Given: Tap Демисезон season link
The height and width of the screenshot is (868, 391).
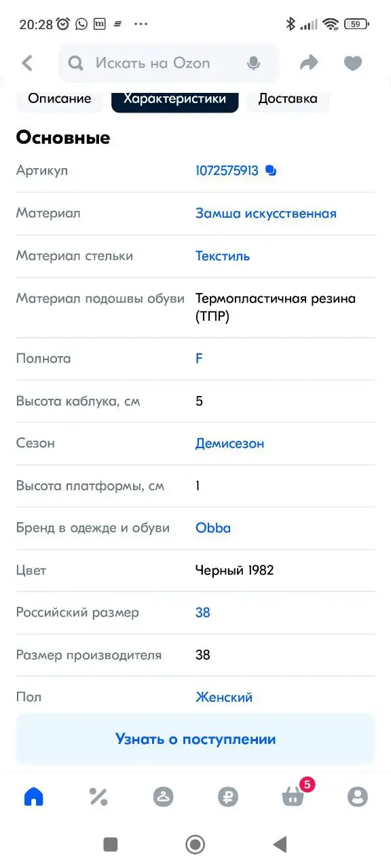Looking at the screenshot, I should click(x=228, y=443).
